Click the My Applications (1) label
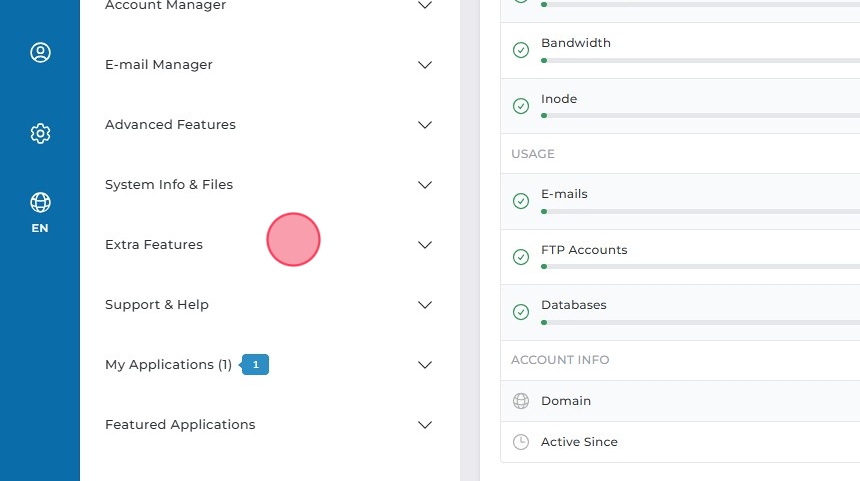The width and height of the screenshot is (860, 481). point(168,365)
